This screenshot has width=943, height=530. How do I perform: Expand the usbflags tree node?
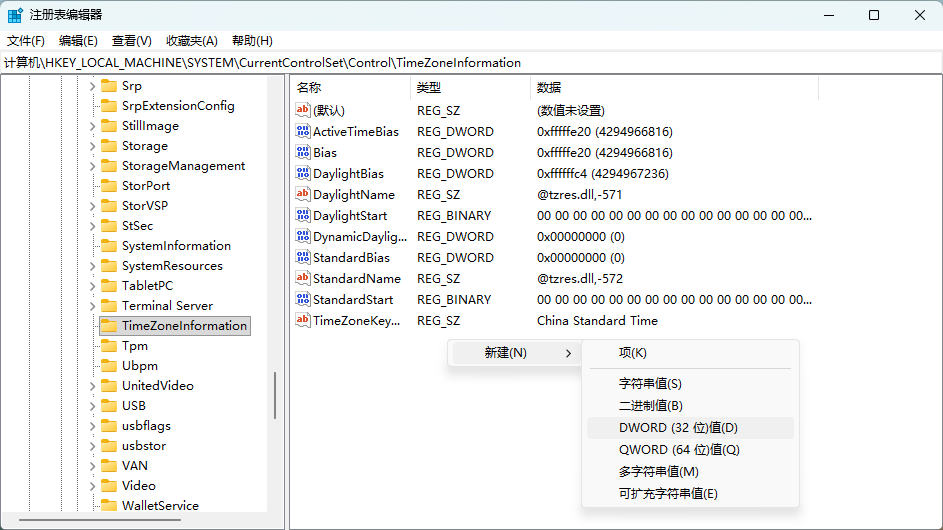93,426
